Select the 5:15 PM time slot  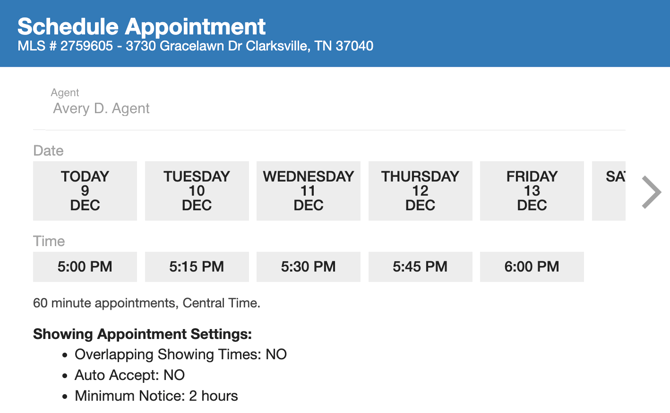point(197,267)
